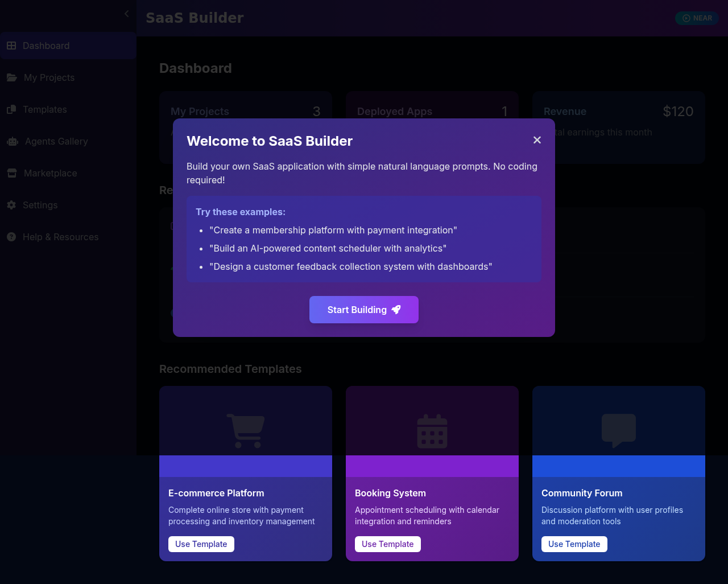Image resolution: width=728 pixels, height=584 pixels.
Task: Click the shopping cart icon on E-commerce Platform
Action: pos(245,431)
